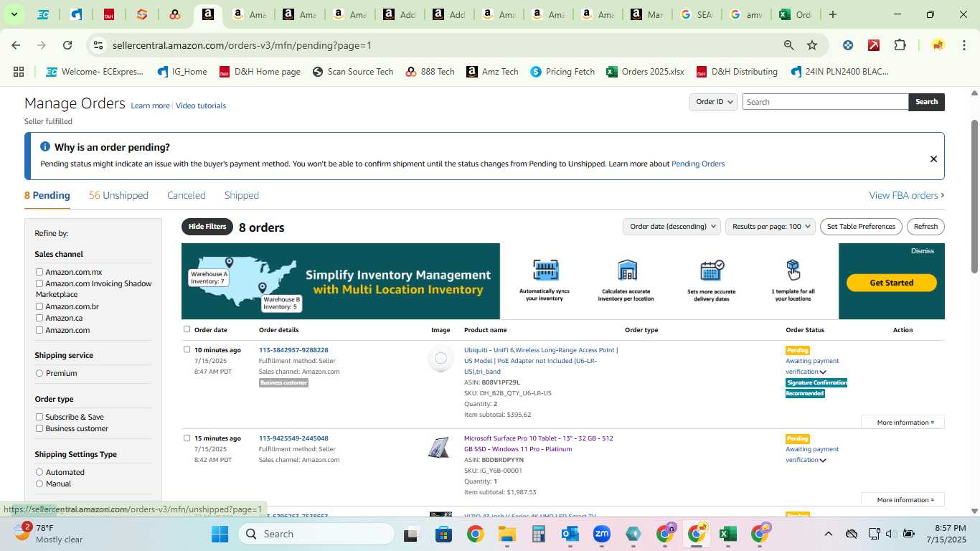Image resolution: width=980 pixels, height=551 pixels.
Task: Open the bookmarks apps grid icon
Action: click(19, 72)
